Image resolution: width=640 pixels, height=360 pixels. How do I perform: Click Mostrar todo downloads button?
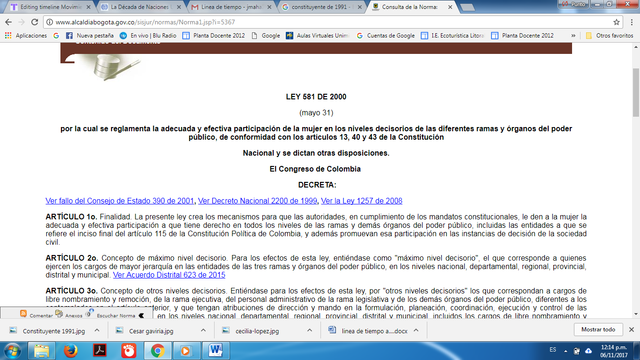click(x=598, y=330)
